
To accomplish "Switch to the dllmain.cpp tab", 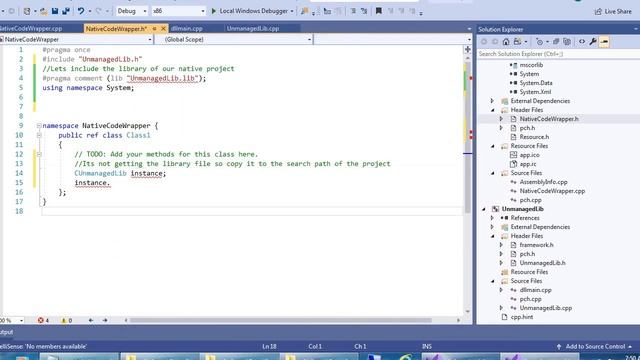I will coord(187,29).
